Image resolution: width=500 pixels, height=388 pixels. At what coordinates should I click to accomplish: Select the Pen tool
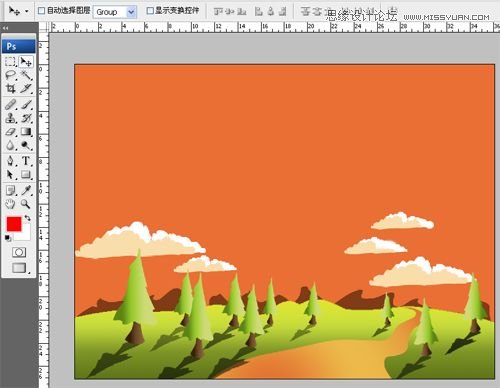coord(11,161)
